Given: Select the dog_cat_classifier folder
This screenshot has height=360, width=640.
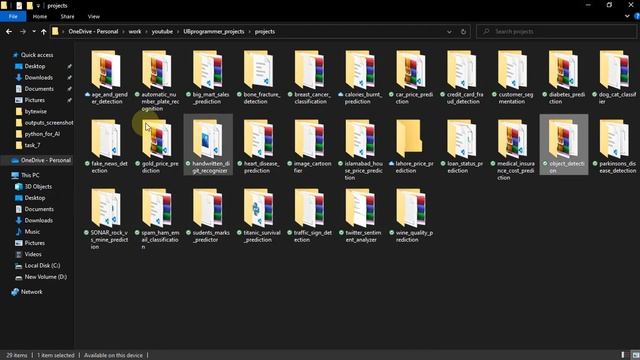Looking at the screenshot, I should pos(615,77).
